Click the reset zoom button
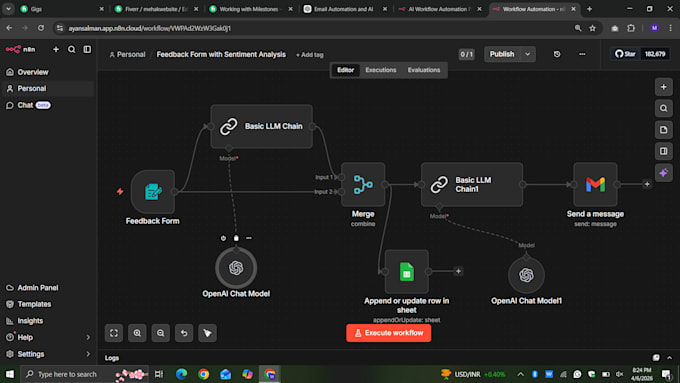Viewport: 680px width, 383px height. 184,333
